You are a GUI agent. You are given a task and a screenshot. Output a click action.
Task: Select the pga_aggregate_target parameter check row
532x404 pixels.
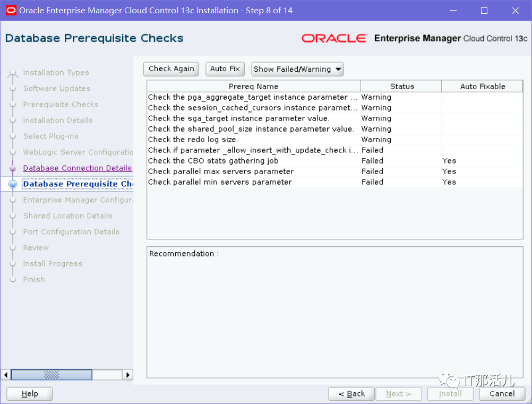[334, 97]
